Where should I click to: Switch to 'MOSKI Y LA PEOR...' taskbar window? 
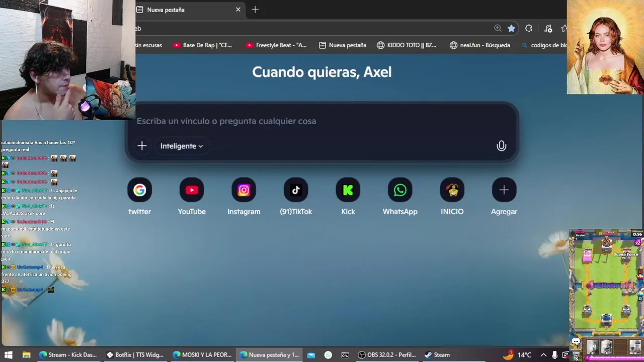pos(202,355)
